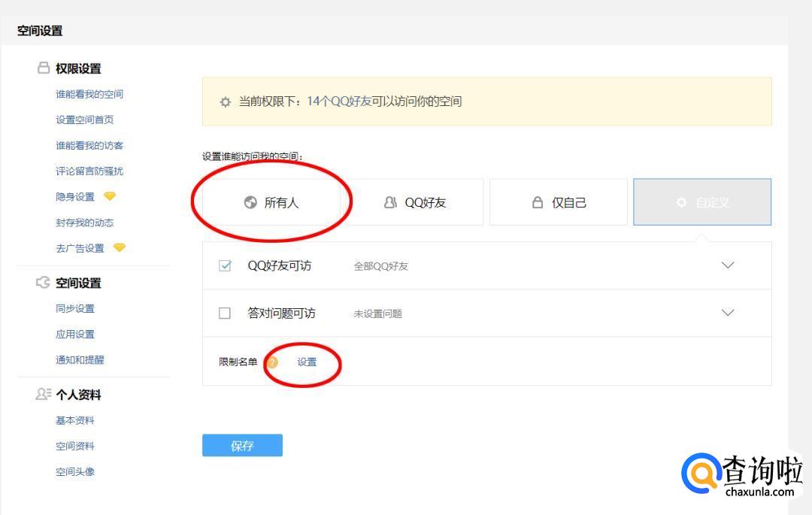The height and width of the screenshot is (515, 812).
Task: Click the 全部QQ好友 text
Action: [x=380, y=266]
